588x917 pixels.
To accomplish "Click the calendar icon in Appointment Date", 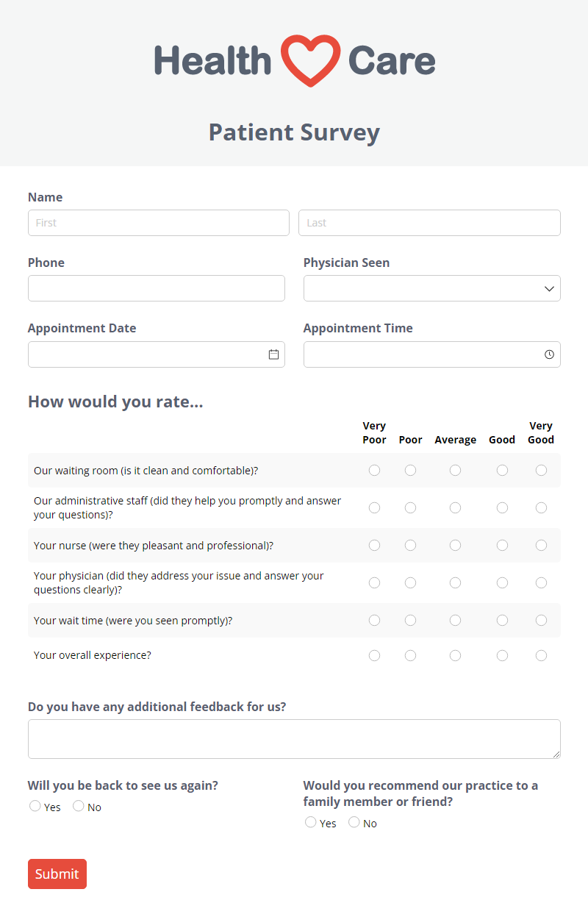I will tap(273, 354).
